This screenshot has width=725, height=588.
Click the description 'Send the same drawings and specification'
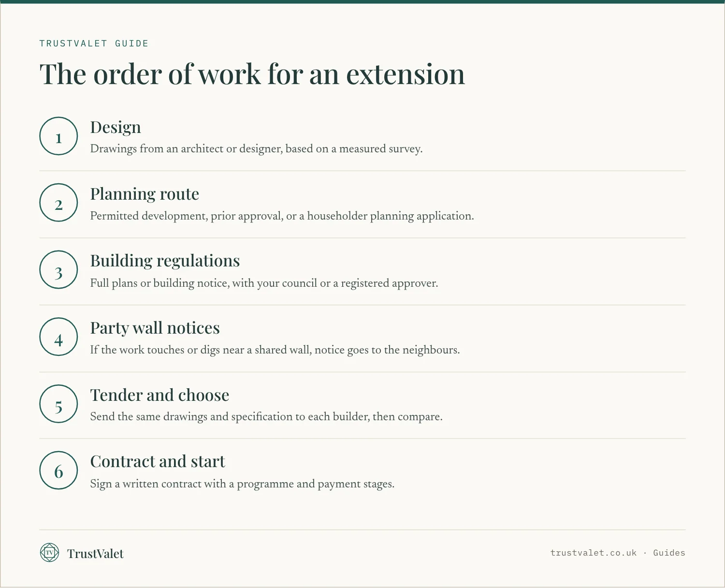coord(266,417)
